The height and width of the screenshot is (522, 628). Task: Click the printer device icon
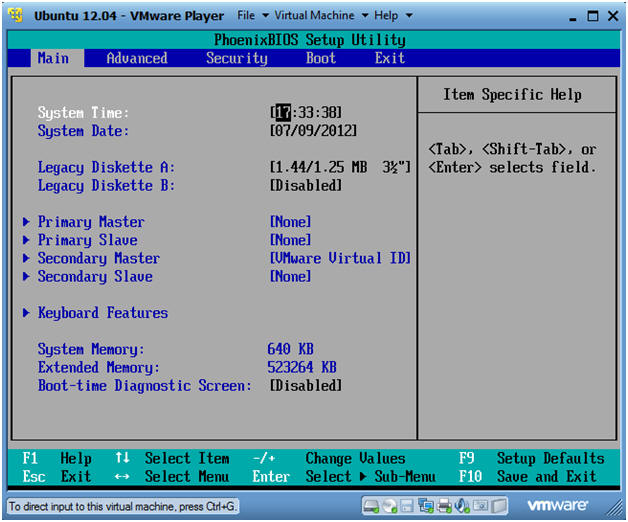point(444,506)
